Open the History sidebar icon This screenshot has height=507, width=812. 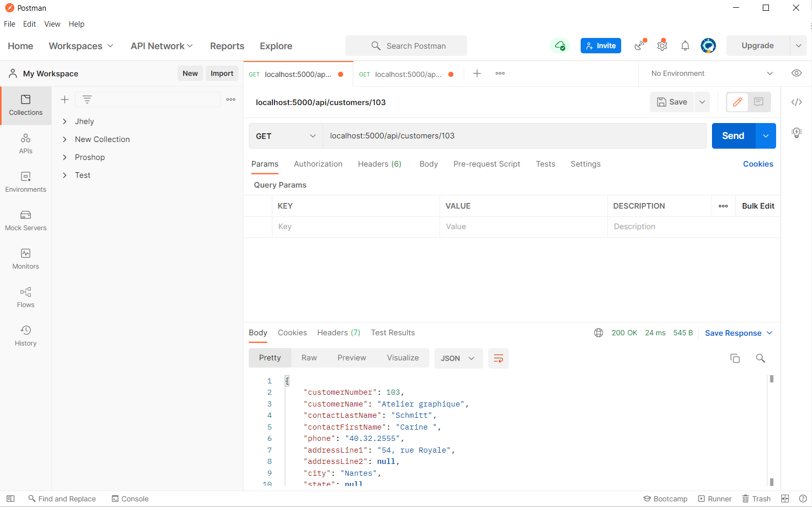point(26,336)
